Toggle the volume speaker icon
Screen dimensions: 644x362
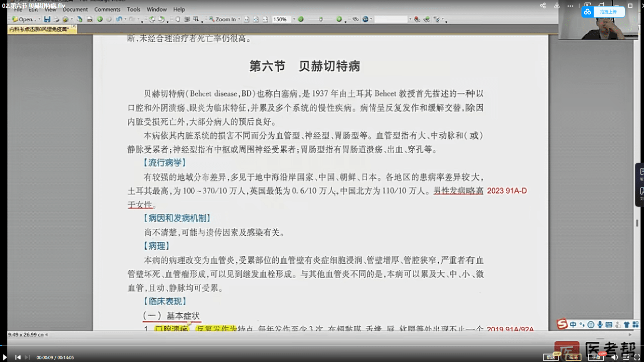[614, 357]
